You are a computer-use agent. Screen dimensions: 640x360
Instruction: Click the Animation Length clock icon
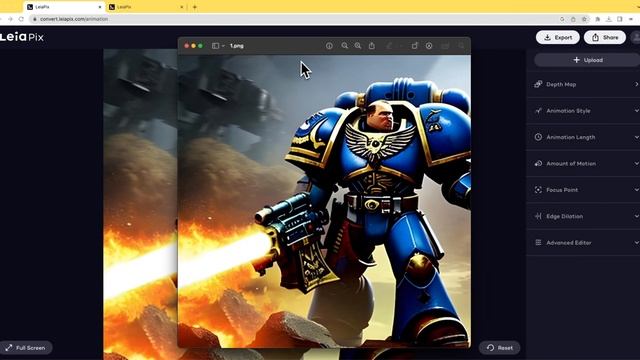coord(538,137)
